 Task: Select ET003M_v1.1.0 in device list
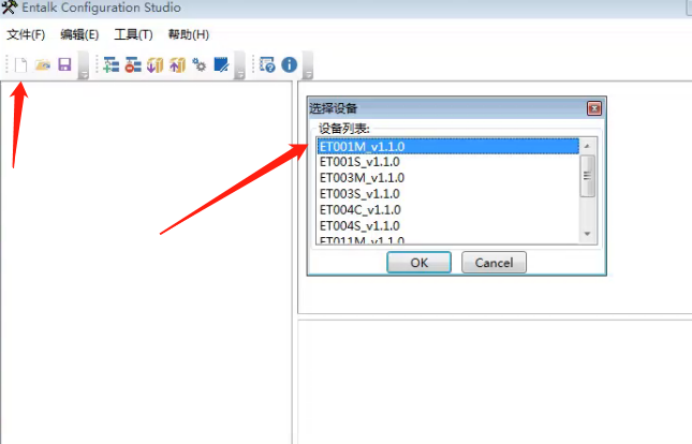[448, 178]
